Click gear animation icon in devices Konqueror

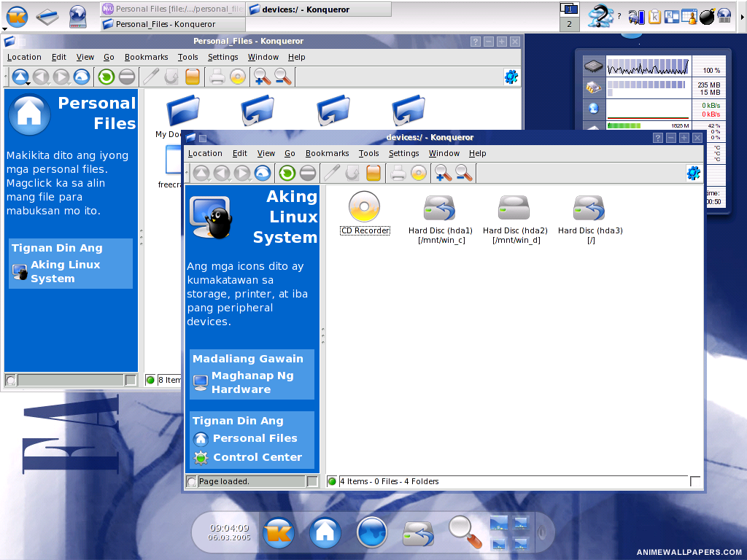click(x=694, y=173)
